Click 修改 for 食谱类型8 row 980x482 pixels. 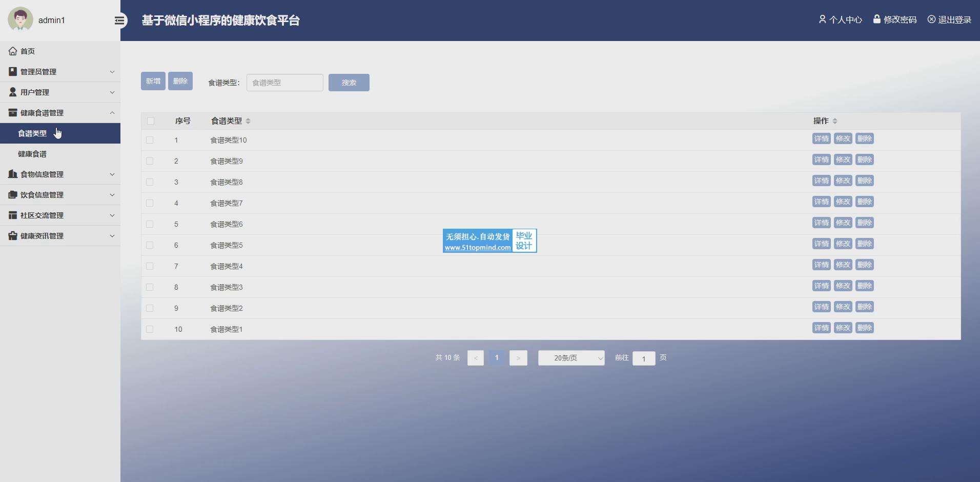tap(843, 180)
